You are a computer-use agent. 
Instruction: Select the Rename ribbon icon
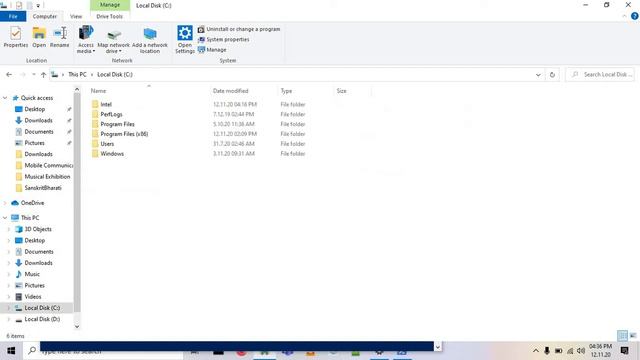(60, 37)
